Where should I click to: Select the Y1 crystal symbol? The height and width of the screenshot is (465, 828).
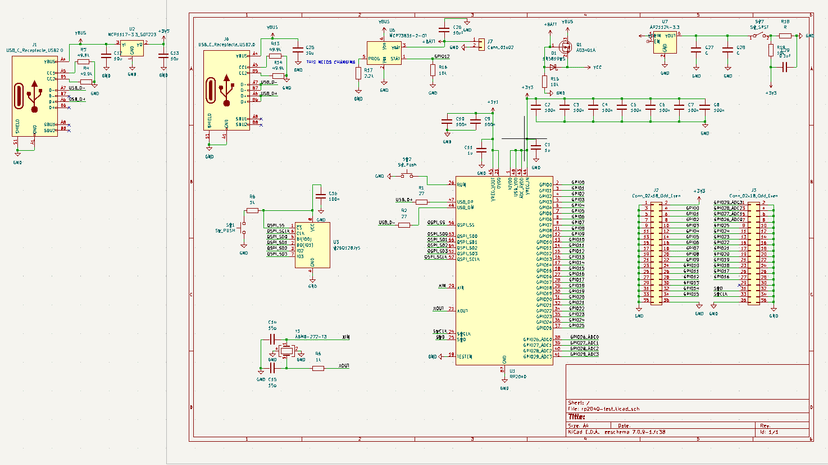tap(286, 350)
